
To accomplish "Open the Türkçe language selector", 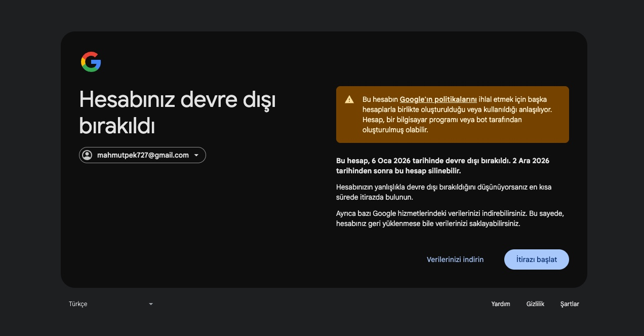I will point(111,304).
